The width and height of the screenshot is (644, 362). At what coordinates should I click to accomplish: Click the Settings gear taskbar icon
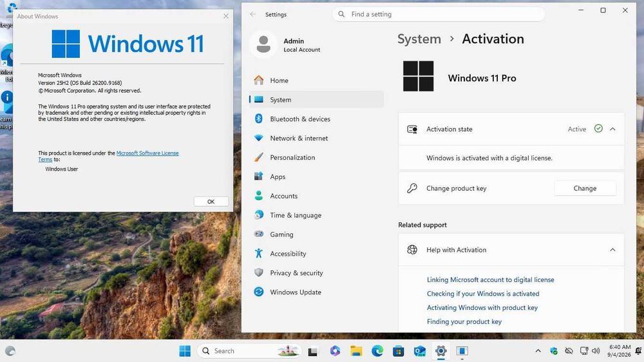[440, 351]
